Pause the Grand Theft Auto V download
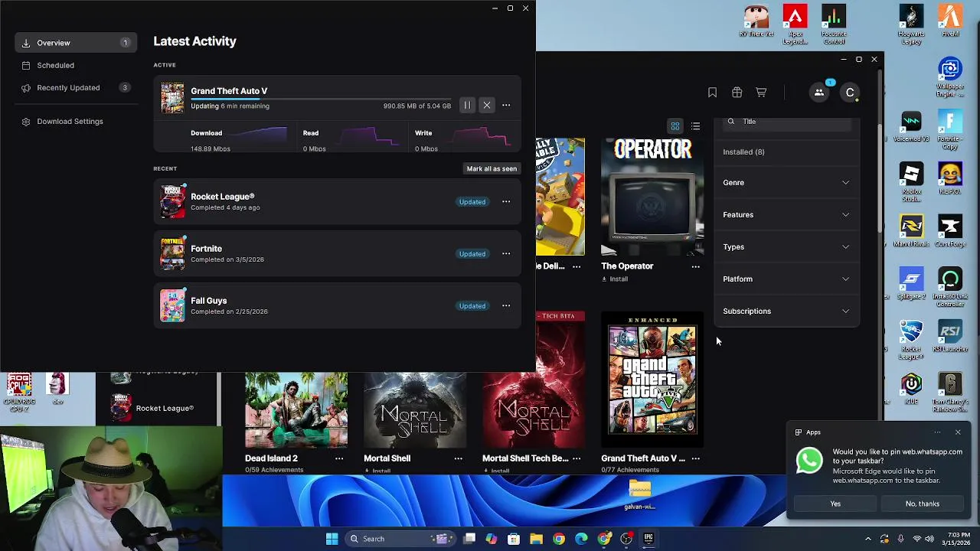Image resolution: width=980 pixels, height=551 pixels. [466, 106]
